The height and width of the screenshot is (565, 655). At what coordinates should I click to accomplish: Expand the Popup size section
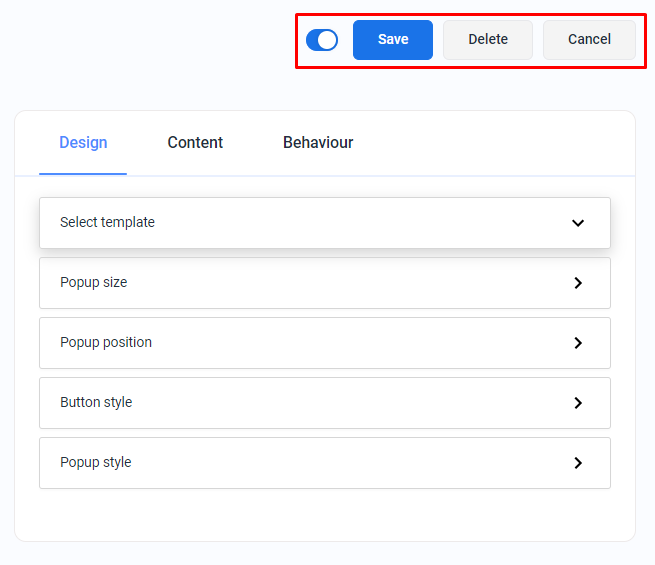tap(324, 283)
